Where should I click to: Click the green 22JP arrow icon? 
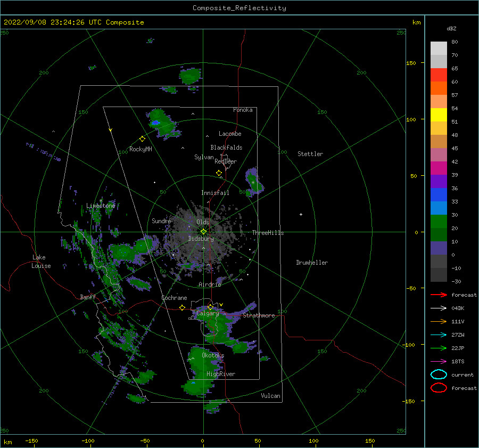pyautogui.click(x=439, y=348)
